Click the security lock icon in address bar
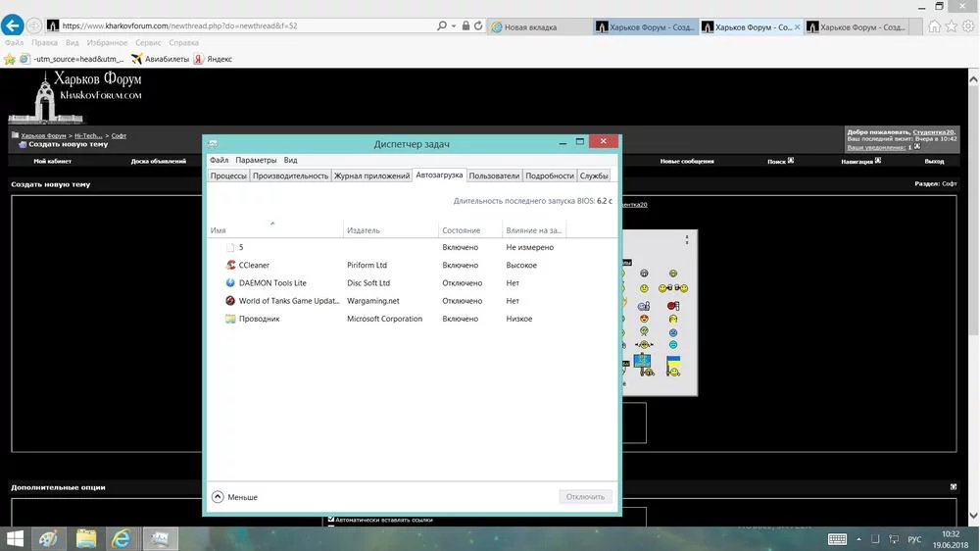This screenshot has width=980, height=551. tap(465, 25)
